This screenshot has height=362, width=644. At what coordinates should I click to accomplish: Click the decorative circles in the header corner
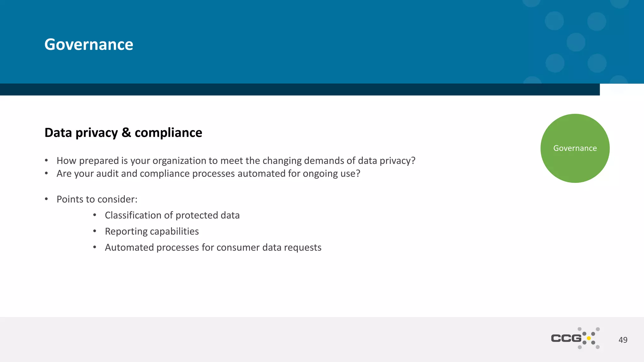(x=575, y=42)
